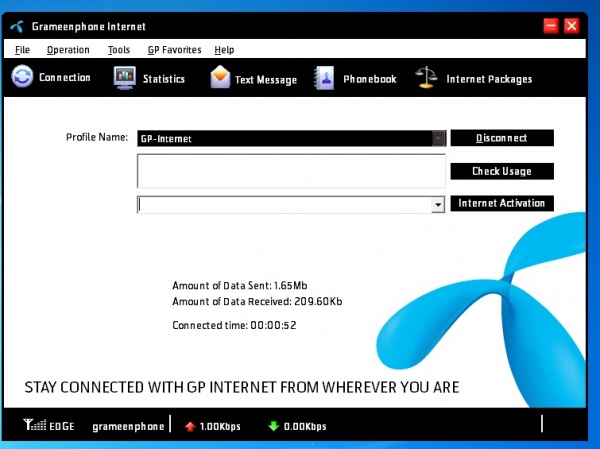Close the Grameenphone Internet window
The width and height of the screenshot is (600, 449).
[x=572, y=26]
